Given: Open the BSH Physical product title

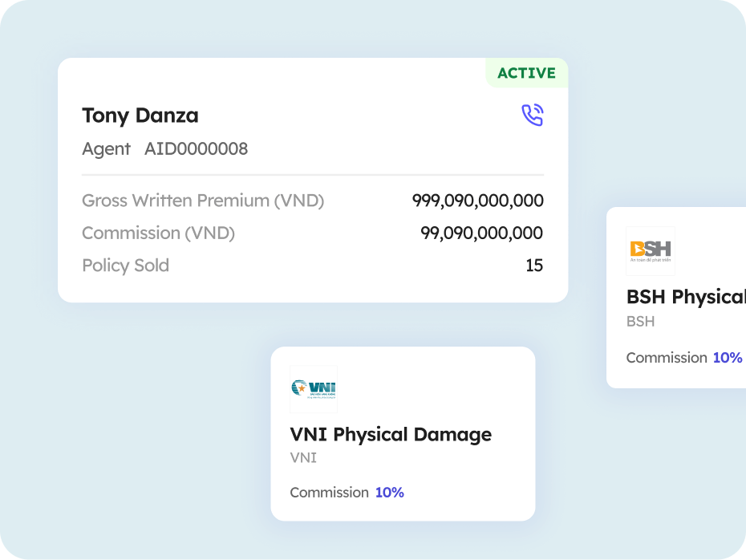Looking at the screenshot, I should coord(685,297).
